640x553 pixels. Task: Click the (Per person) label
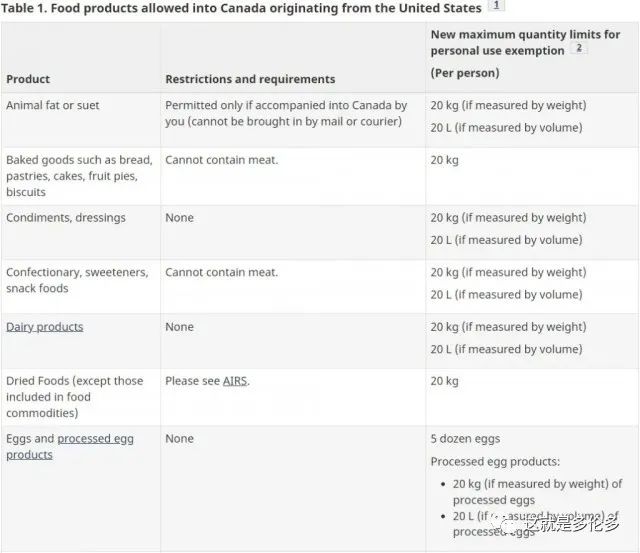[465, 73]
